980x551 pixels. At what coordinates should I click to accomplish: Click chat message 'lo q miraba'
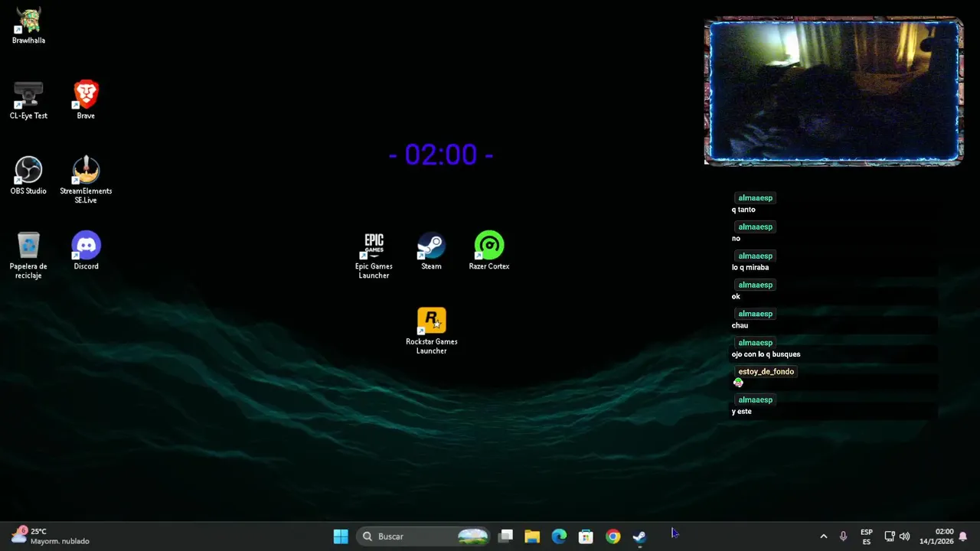coord(750,267)
